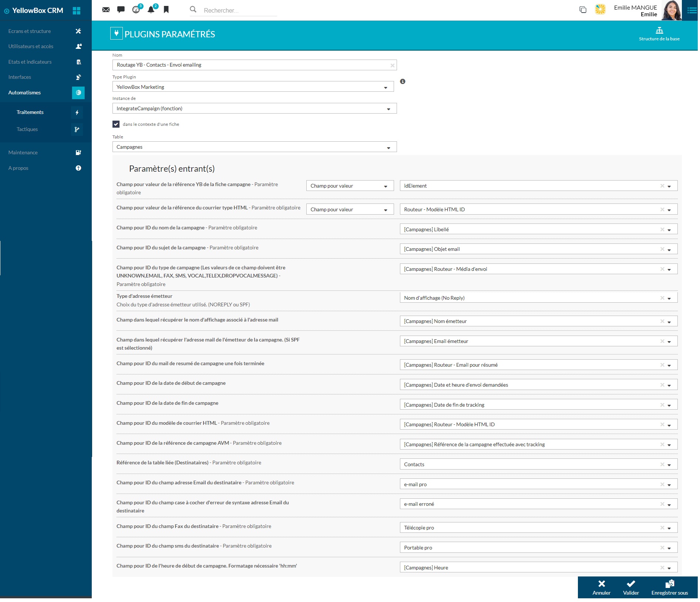Open Traitements in the sidebar
Screen dimensions: 700x602
click(30, 112)
